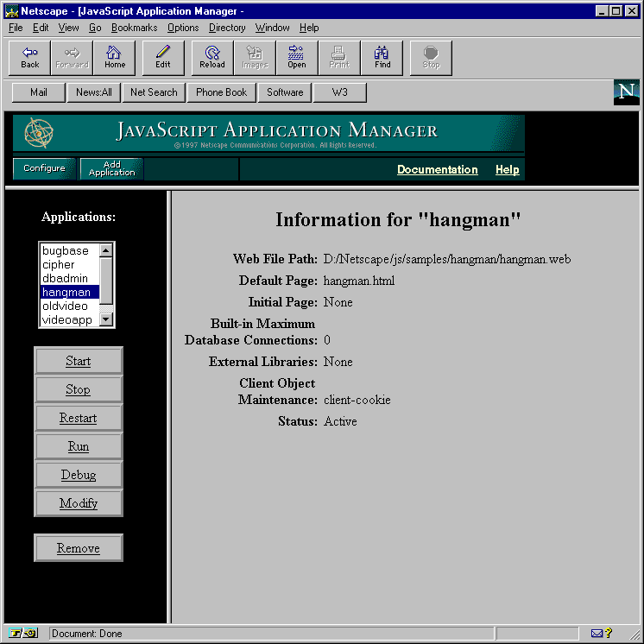Open the Bookmarks menu
This screenshot has width=644, height=644.
coord(134,28)
